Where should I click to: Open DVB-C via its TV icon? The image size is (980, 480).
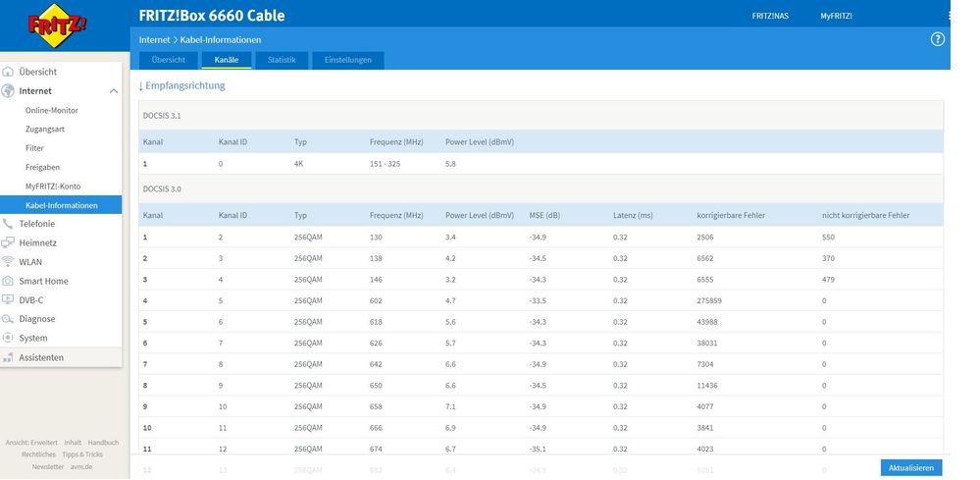[9, 300]
